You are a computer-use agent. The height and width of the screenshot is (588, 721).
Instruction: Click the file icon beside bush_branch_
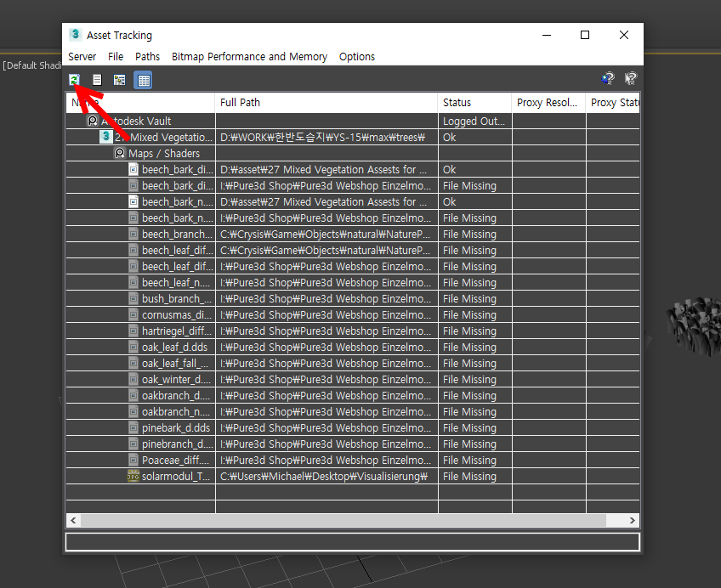[x=133, y=298]
